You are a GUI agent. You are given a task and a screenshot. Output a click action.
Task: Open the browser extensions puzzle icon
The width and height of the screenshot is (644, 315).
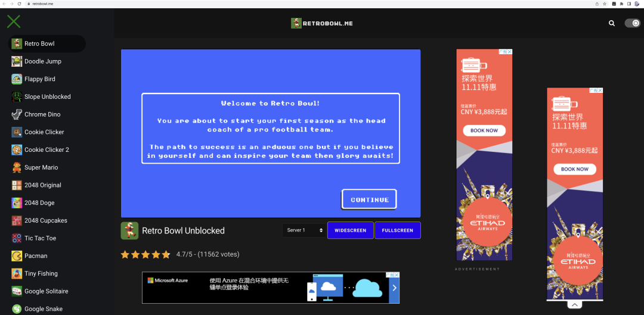click(621, 4)
